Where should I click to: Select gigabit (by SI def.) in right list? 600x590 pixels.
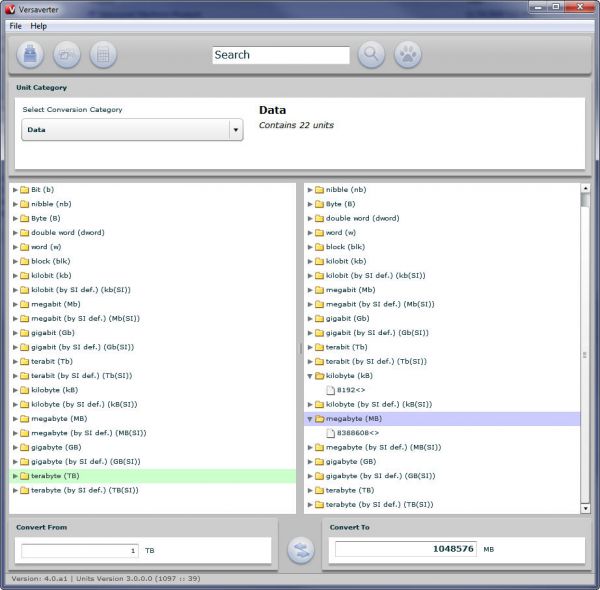tap(377, 333)
